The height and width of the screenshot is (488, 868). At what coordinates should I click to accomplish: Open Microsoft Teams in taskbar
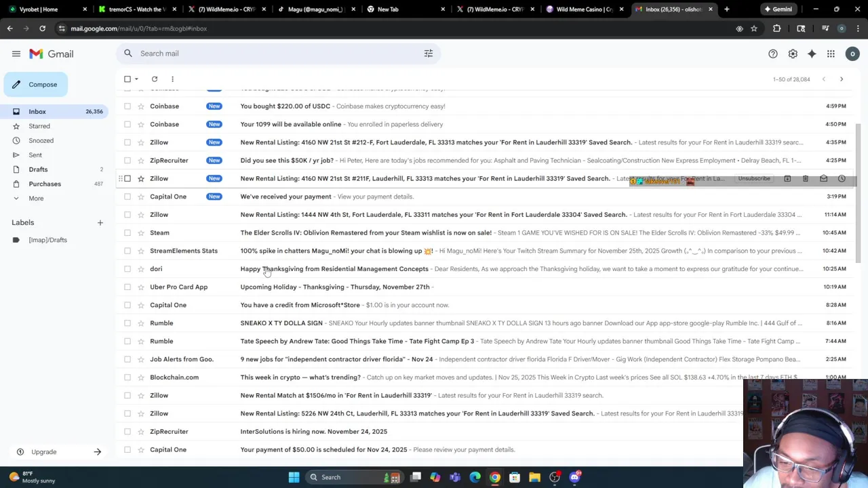tap(455, 477)
